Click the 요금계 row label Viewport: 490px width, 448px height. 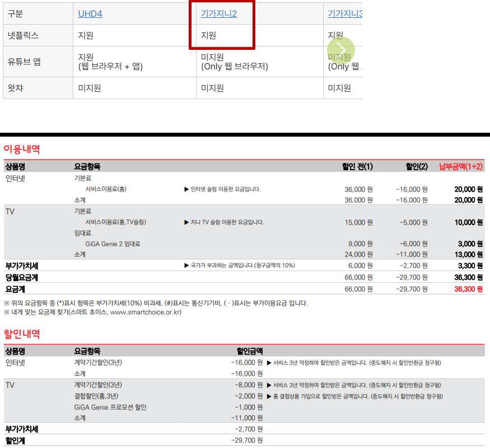point(15,289)
